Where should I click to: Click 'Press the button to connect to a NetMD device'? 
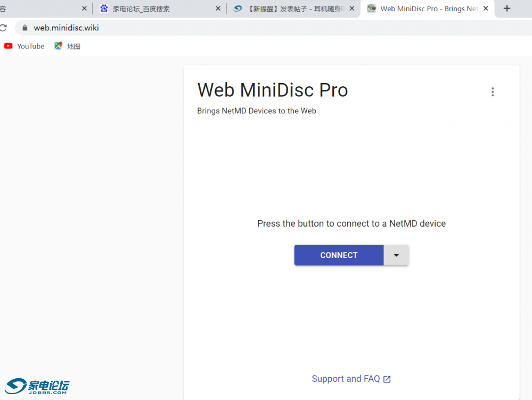click(x=351, y=223)
